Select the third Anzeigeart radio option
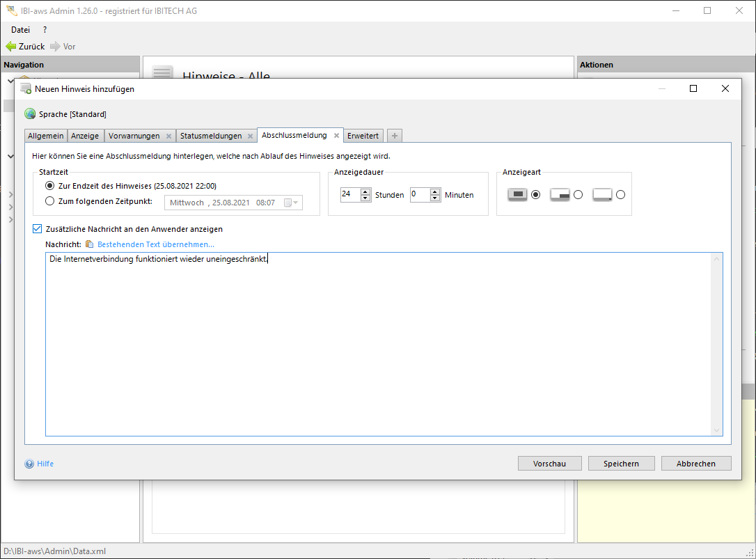Screen dimensions: 756x559 click(x=620, y=195)
